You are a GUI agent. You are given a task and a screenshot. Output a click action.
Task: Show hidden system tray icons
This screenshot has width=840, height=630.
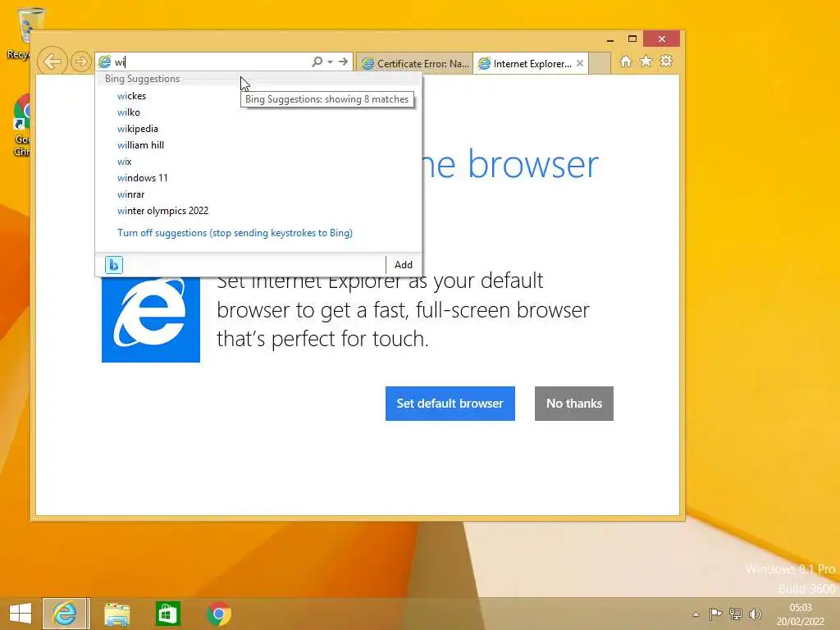click(x=696, y=614)
